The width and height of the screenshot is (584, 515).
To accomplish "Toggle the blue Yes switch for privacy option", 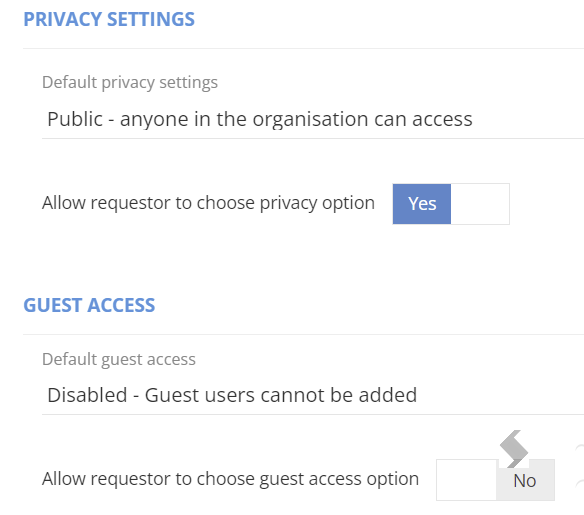I will [451, 204].
